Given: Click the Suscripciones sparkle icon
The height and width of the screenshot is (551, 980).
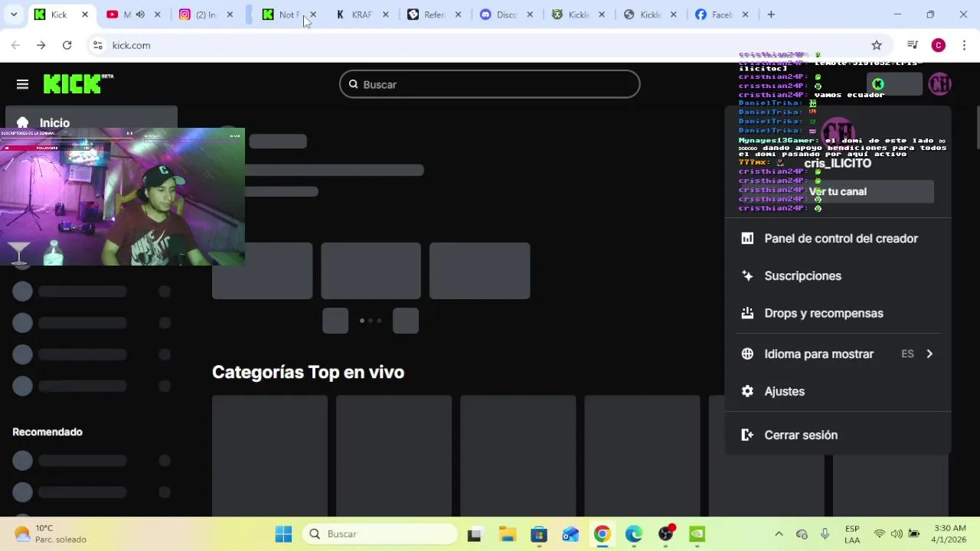Looking at the screenshot, I should click(x=747, y=276).
